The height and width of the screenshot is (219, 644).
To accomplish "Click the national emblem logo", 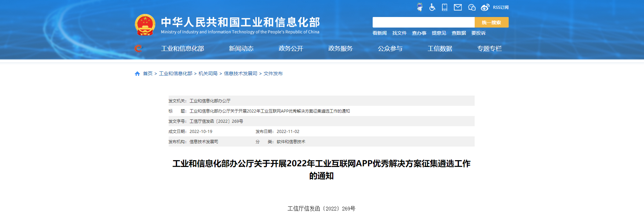I will coord(145,25).
